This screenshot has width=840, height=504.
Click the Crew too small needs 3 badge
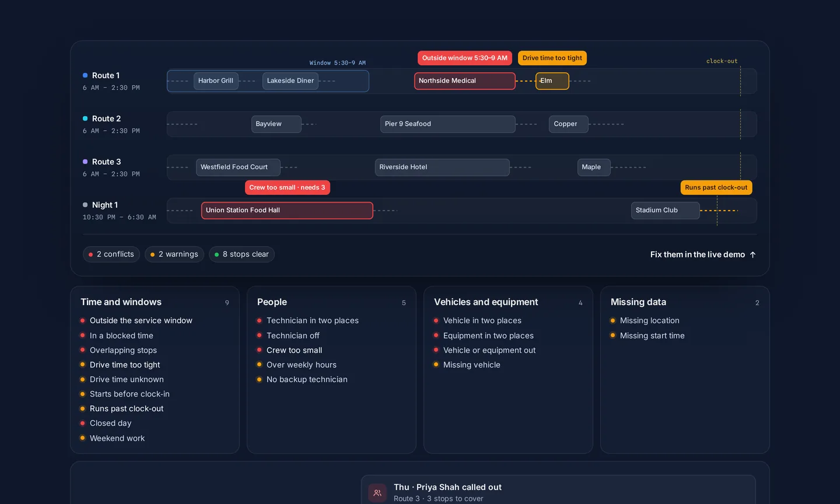[288, 188]
